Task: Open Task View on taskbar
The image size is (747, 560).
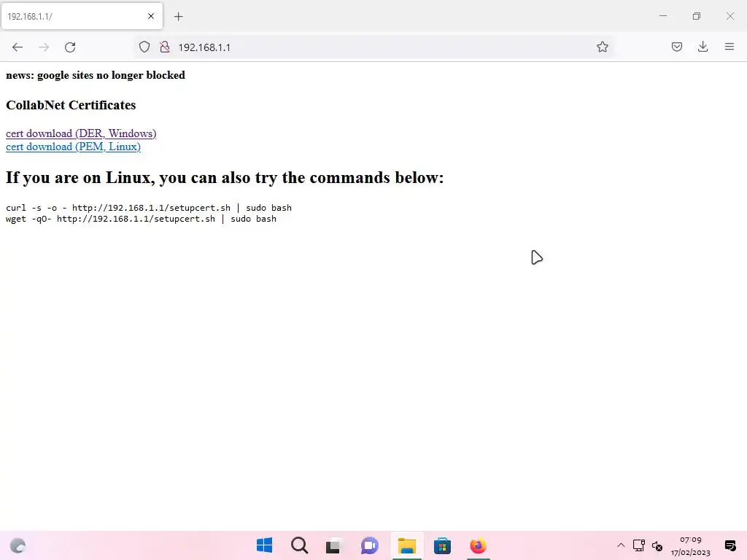Action: pos(333,545)
